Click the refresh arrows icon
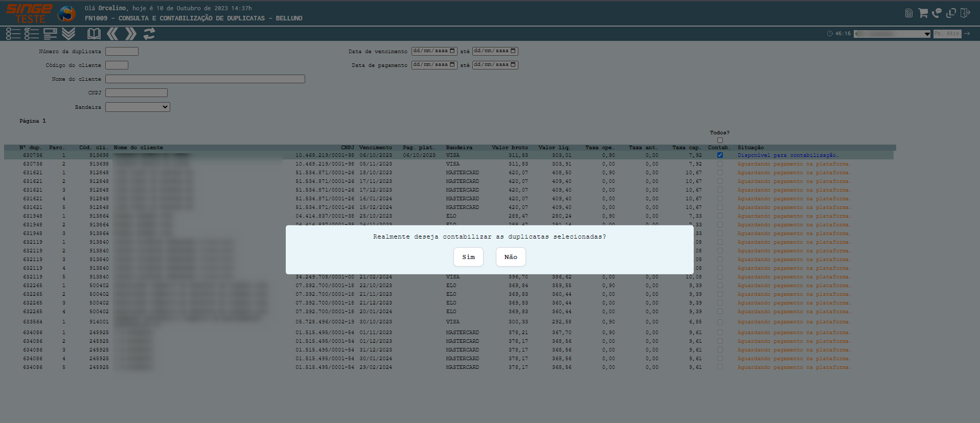This screenshot has width=980, height=423. [149, 34]
